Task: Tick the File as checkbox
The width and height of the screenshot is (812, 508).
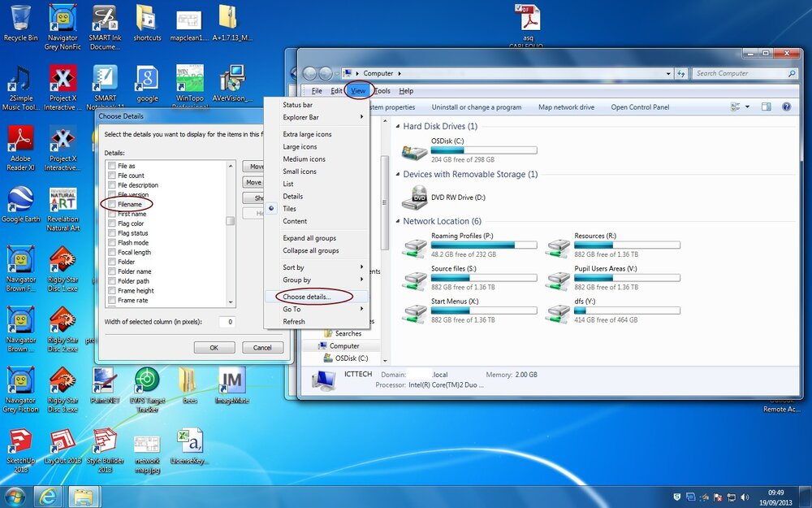Action: pyautogui.click(x=111, y=166)
